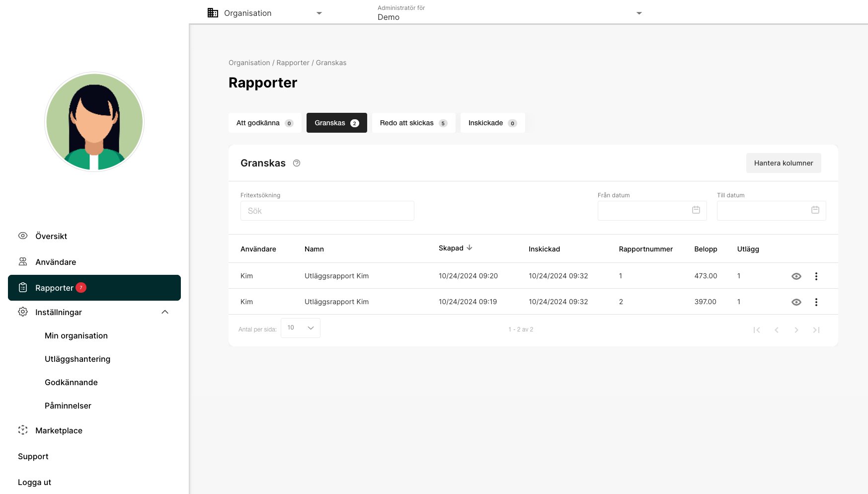Image resolution: width=868 pixels, height=494 pixels.
Task: Go to next page of the table
Action: pos(796,330)
